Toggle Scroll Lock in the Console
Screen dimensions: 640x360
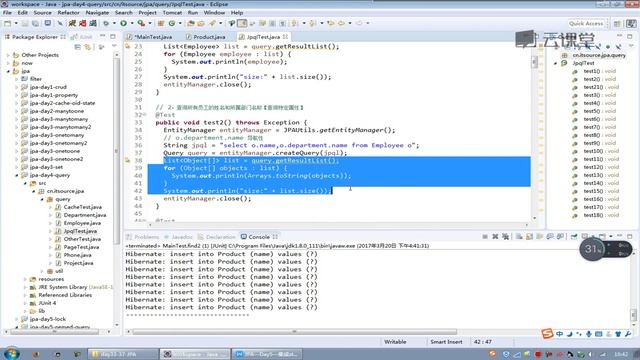529,236
